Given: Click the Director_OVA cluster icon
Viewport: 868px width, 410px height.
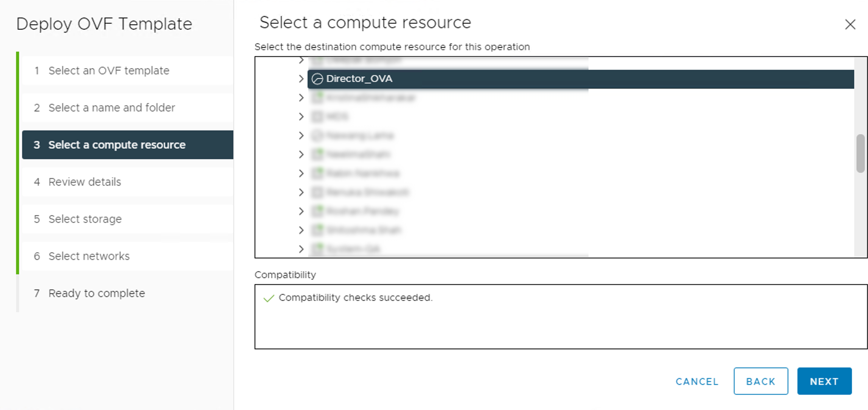Looking at the screenshot, I should [x=317, y=79].
